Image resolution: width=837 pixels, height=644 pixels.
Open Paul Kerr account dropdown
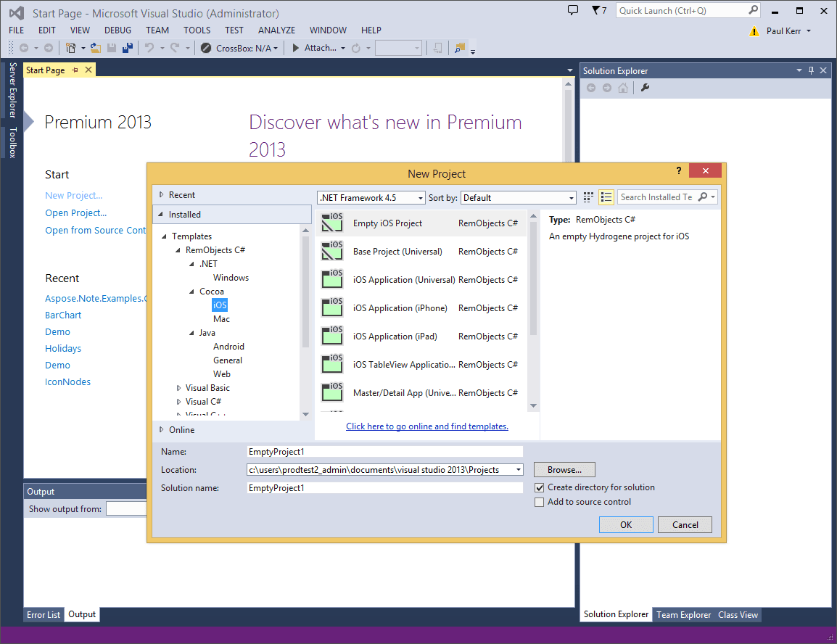[x=788, y=31]
